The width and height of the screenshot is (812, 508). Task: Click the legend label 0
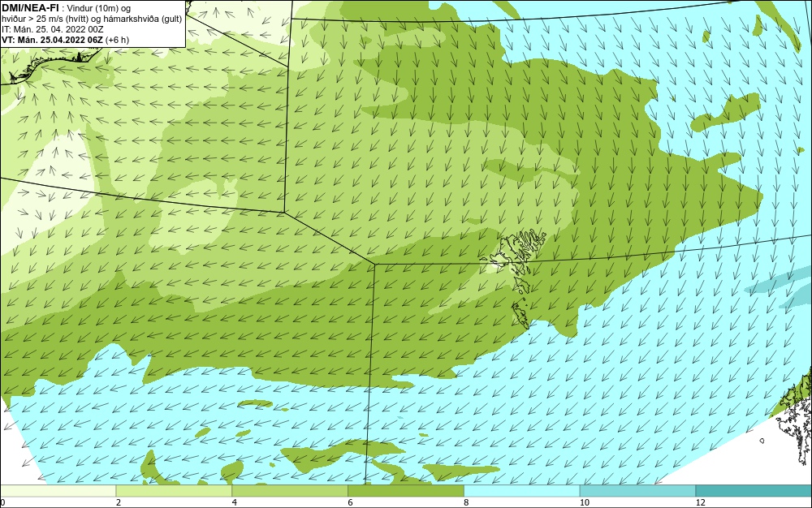pos(2,502)
